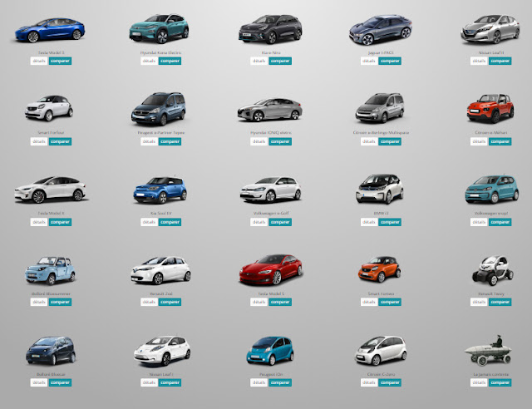Show détails for Citroën e-Méhari

coord(479,141)
